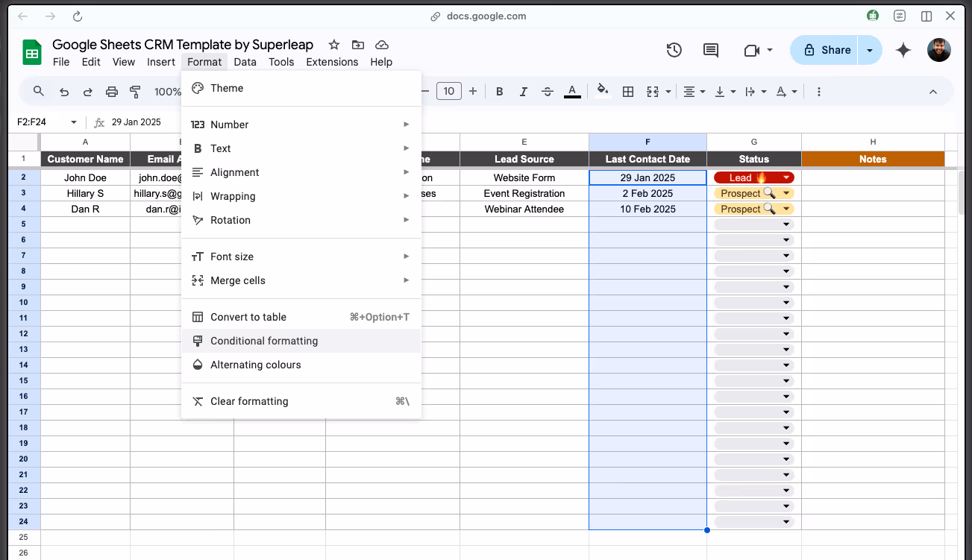972x560 pixels.
Task: Open the three-dot more toolbar options
Action: pyautogui.click(x=819, y=92)
